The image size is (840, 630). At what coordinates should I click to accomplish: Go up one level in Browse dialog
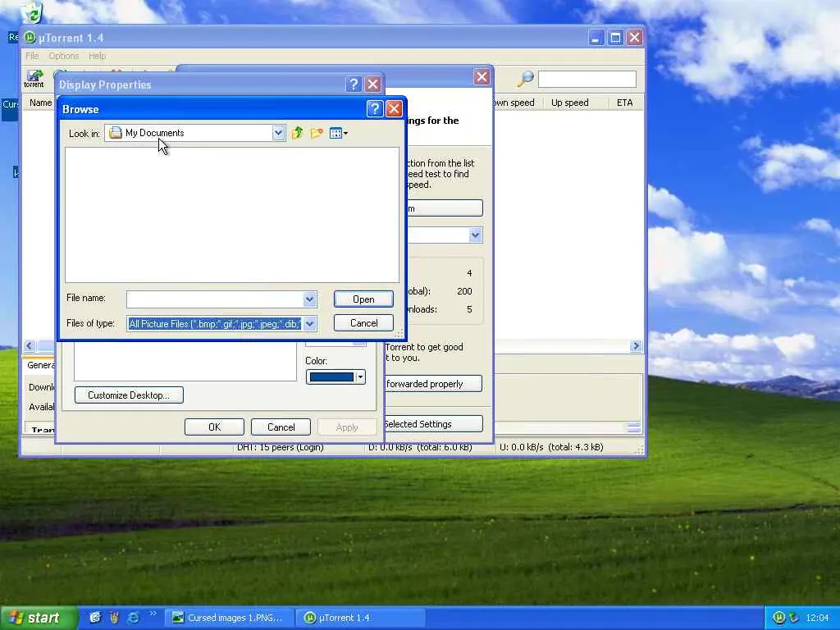[297, 133]
